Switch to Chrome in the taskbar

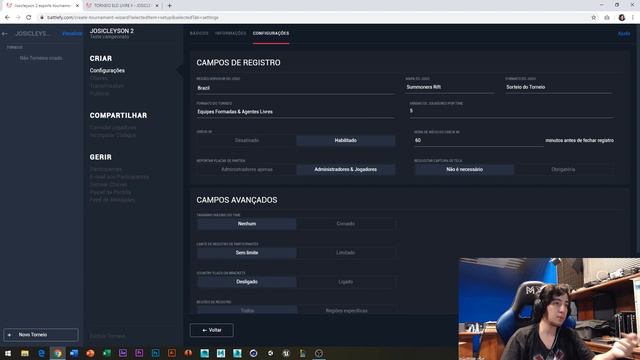coord(58,353)
